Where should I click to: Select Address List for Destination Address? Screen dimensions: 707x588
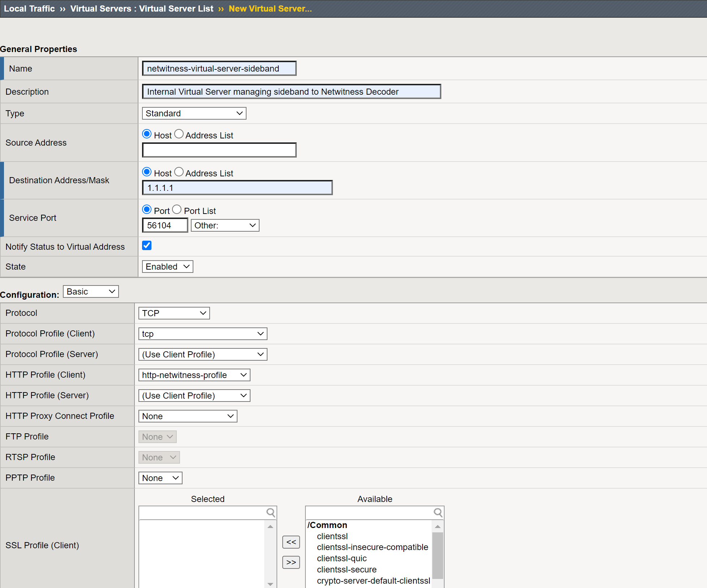pos(179,172)
